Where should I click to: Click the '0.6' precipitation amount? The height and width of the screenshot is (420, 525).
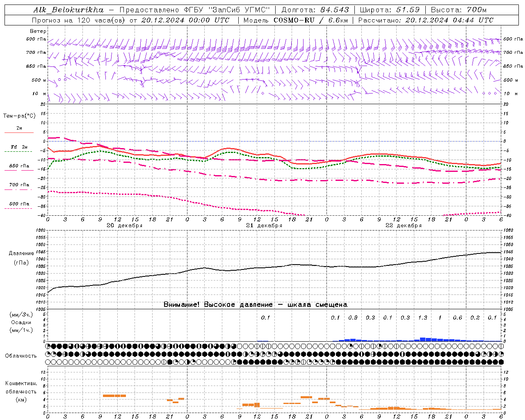(457, 317)
